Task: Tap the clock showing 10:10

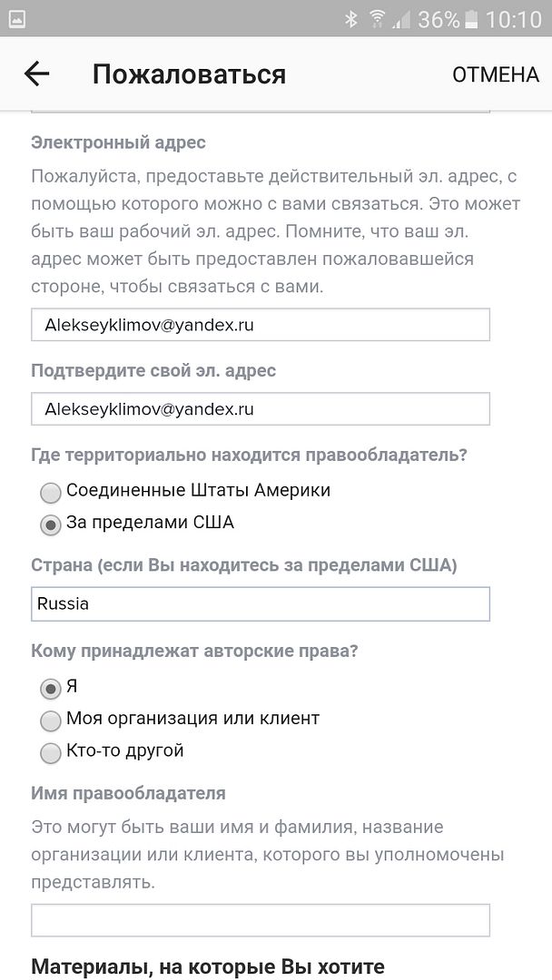Action: click(513, 20)
